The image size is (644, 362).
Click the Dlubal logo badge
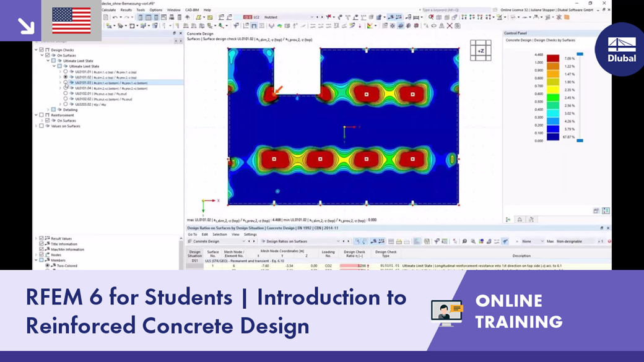(x=622, y=50)
